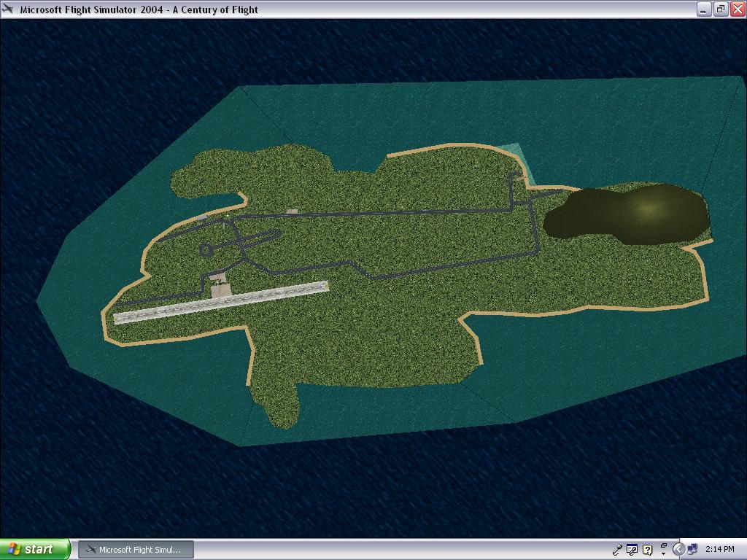747x560 pixels.
Task: Open the speech tools icon in language bar
Action: click(632, 550)
